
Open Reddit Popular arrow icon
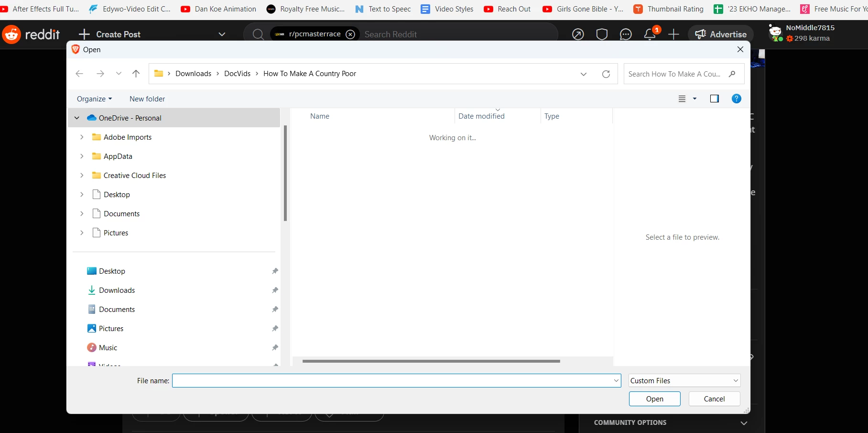[x=578, y=34]
